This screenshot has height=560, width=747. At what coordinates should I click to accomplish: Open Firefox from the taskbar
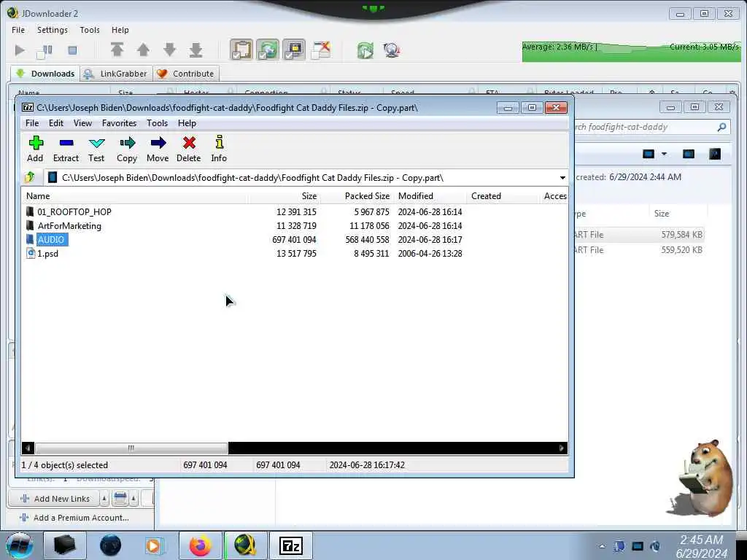click(200, 545)
